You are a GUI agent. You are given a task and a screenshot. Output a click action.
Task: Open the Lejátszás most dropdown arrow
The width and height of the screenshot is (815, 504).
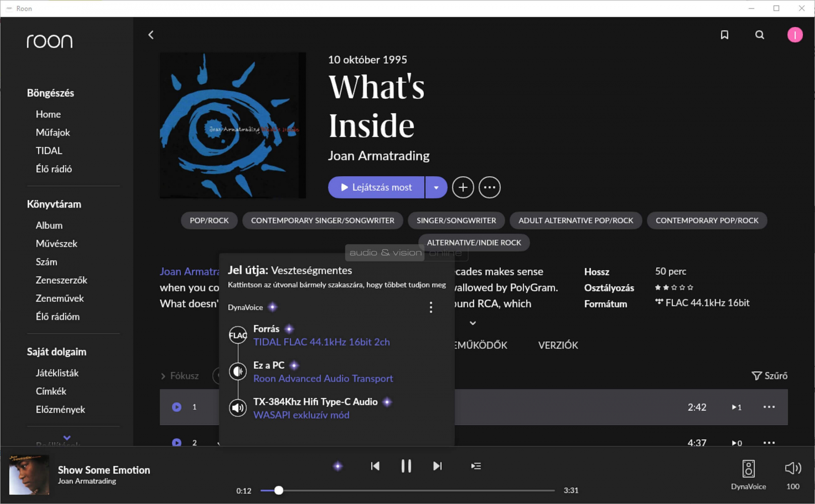pos(436,187)
